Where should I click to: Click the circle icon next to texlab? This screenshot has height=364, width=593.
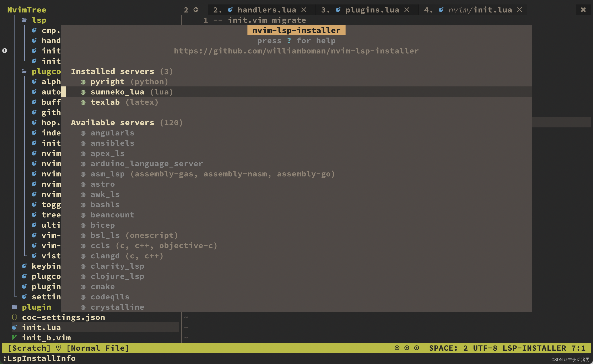83,102
